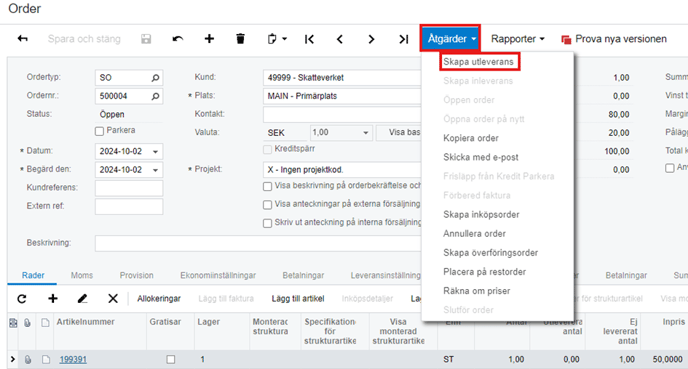Viewport: 688px width, 369px height.
Task: Open the Åtgärder dropdown menu
Action: [x=451, y=39]
